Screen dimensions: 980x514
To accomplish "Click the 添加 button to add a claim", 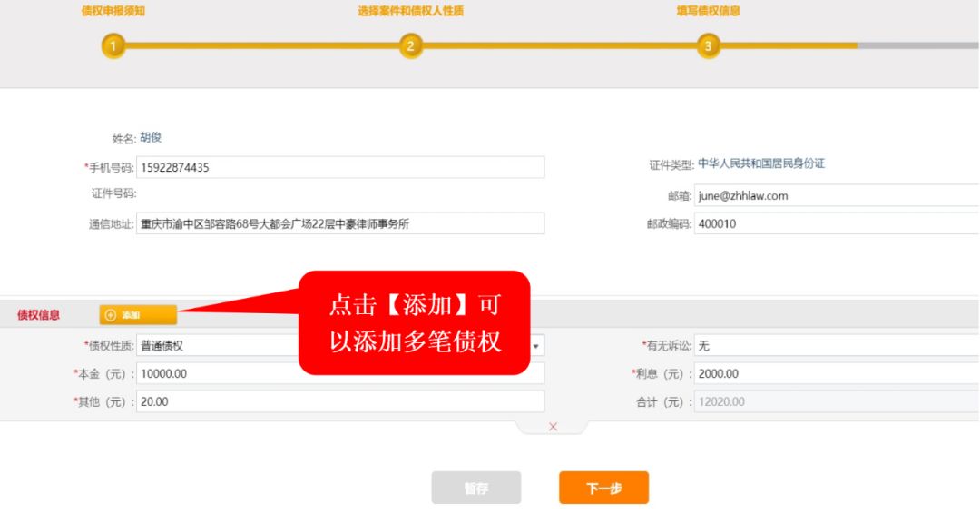I will (138, 315).
